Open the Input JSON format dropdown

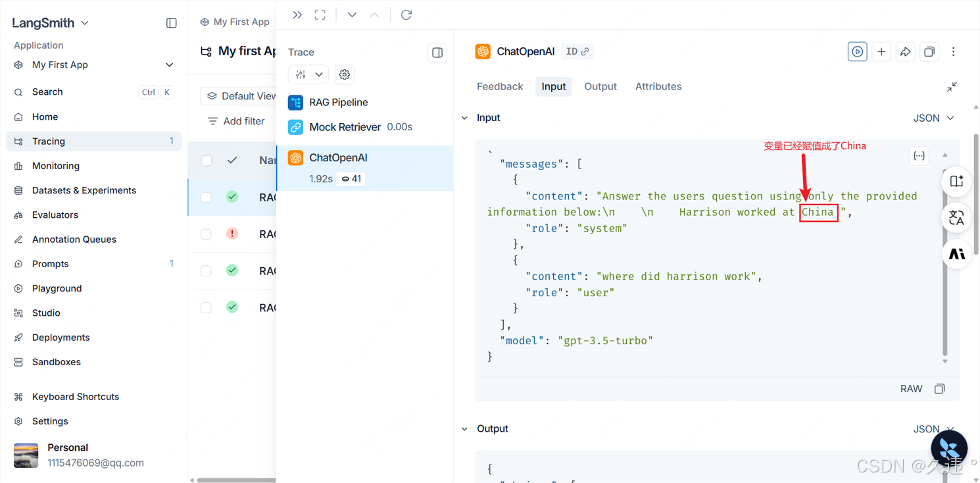tap(934, 118)
